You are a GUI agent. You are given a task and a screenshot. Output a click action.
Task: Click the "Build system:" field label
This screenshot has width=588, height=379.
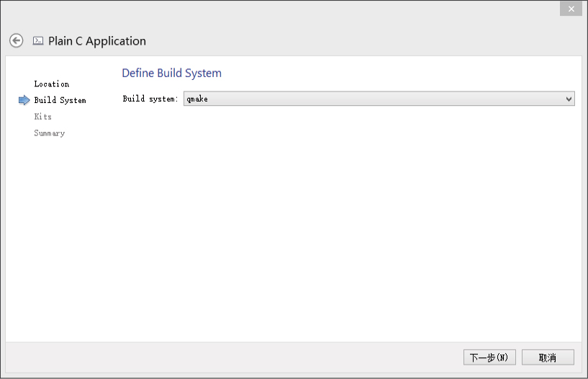click(x=150, y=99)
